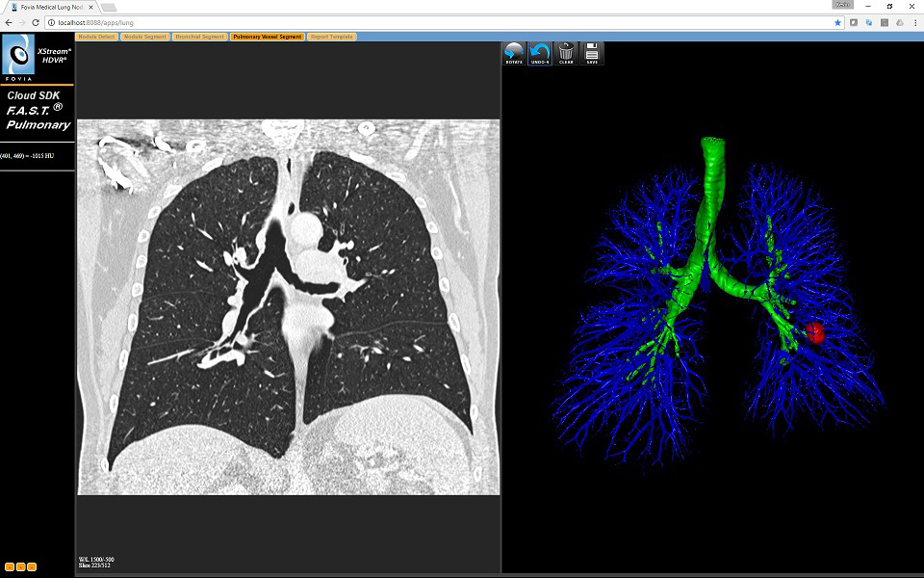Screen dimensions: 924x578
Task: Click the browser back arrow
Action: coord(9,21)
